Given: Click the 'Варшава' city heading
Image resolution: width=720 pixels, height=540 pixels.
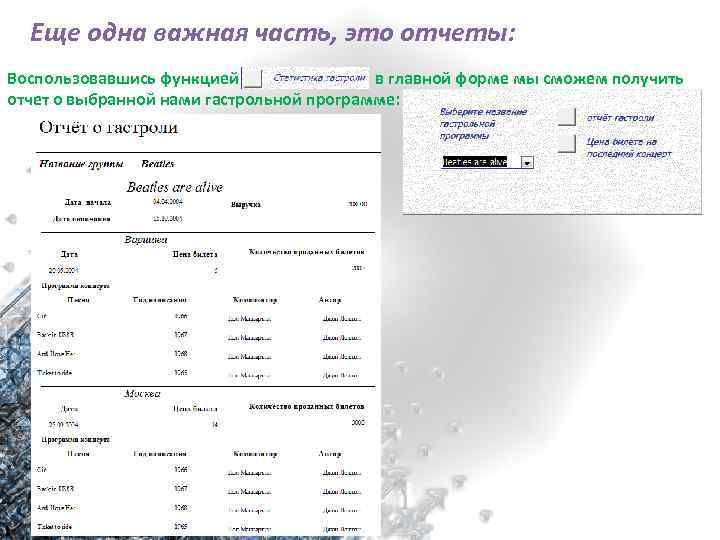Looking at the screenshot, I should pyautogui.click(x=146, y=240).
